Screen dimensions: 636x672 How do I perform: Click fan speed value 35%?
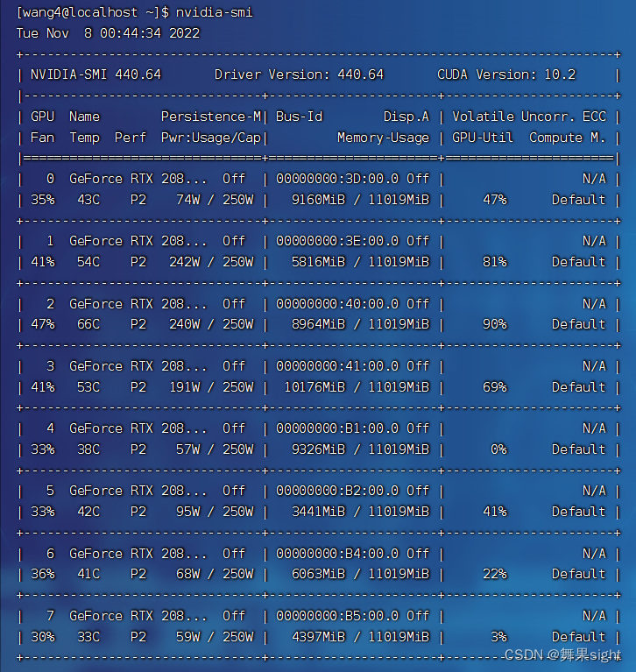pyautogui.click(x=42, y=200)
